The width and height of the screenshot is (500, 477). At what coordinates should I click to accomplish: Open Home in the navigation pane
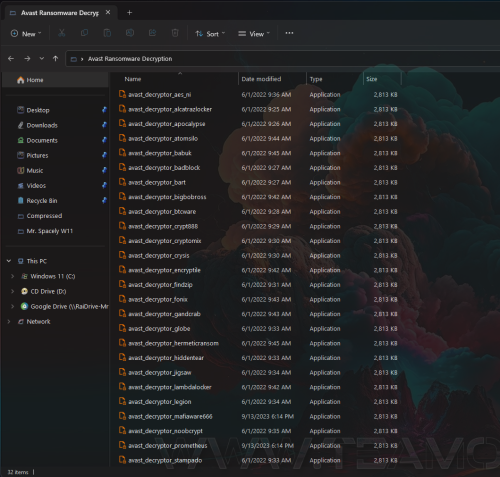(x=55, y=80)
